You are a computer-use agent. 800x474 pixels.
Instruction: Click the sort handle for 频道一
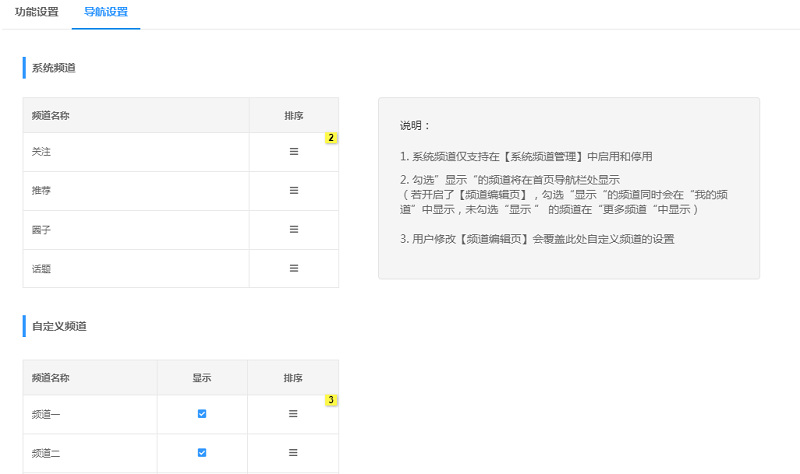coord(293,413)
